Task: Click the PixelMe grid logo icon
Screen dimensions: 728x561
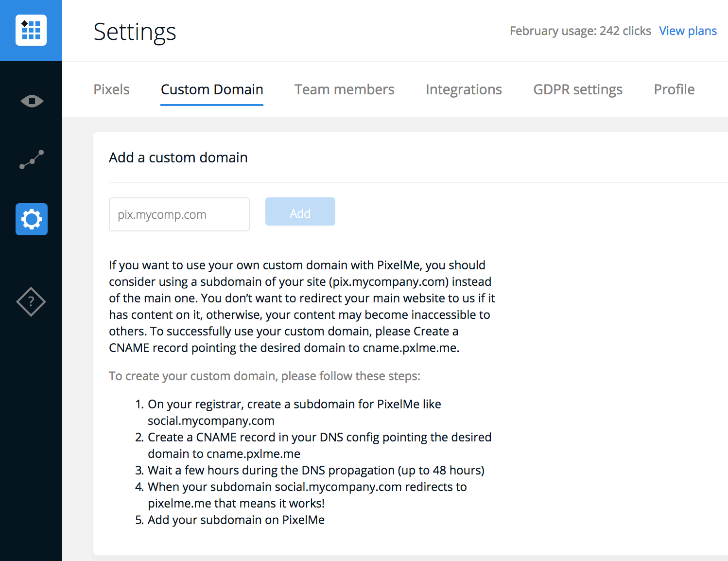Action: (31, 30)
